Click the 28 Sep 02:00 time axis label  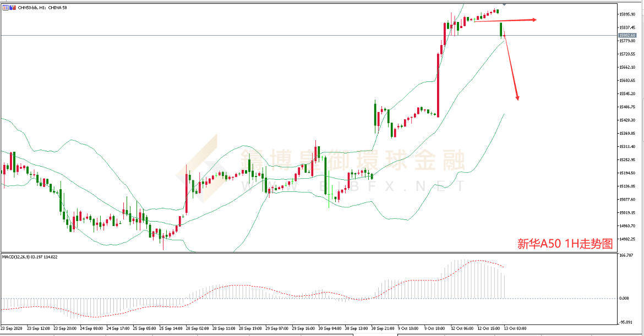[x=197, y=328]
